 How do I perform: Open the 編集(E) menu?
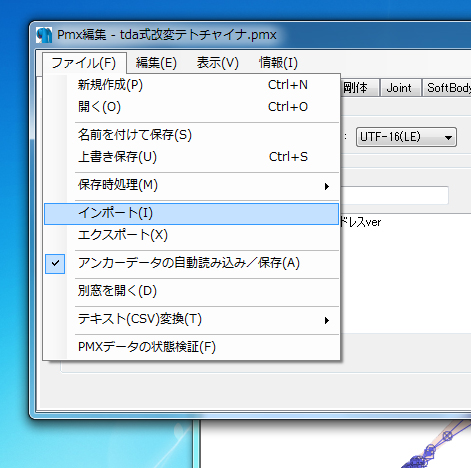pyautogui.click(x=156, y=63)
